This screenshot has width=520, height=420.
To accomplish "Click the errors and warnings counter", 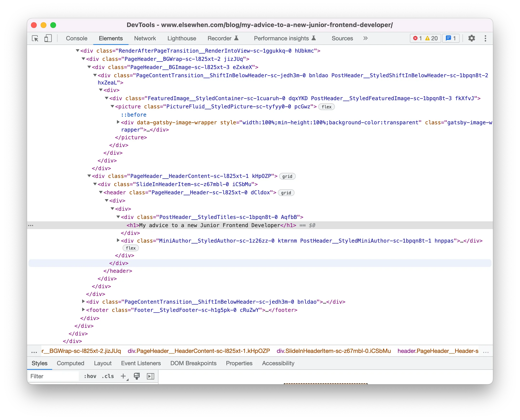I will click(x=425, y=38).
